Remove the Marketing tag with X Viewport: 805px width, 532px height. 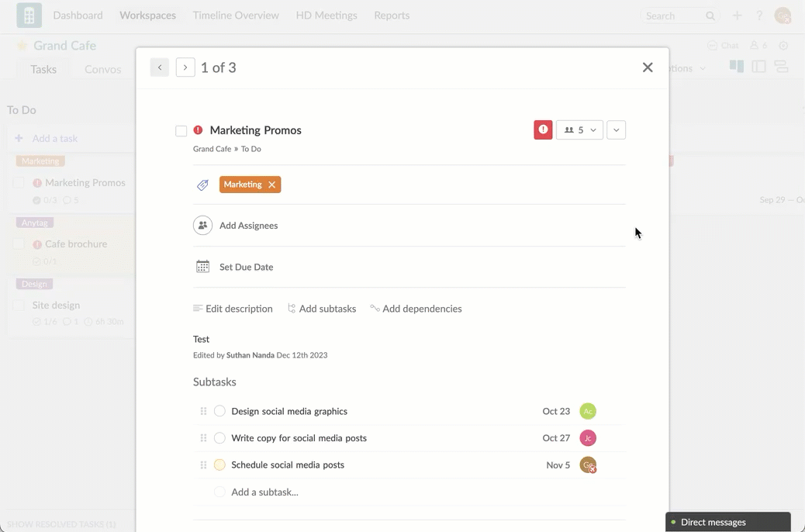271,185
